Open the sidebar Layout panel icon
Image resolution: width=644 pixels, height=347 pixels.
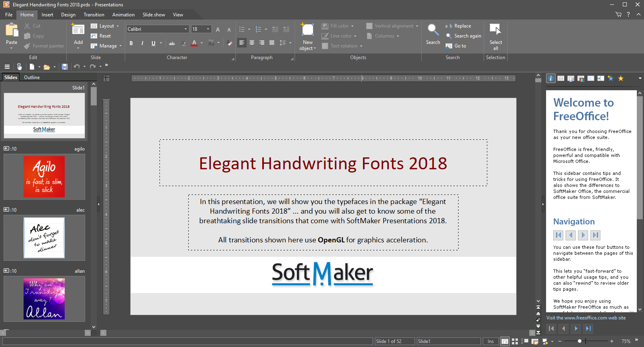[x=561, y=78]
